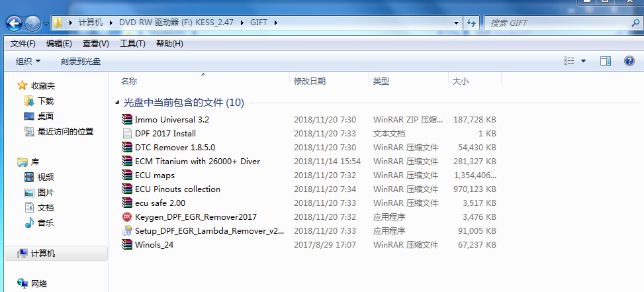Select ECU Pinouts collection archive icon
This screenshot has width=644, height=292.
point(127,189)
